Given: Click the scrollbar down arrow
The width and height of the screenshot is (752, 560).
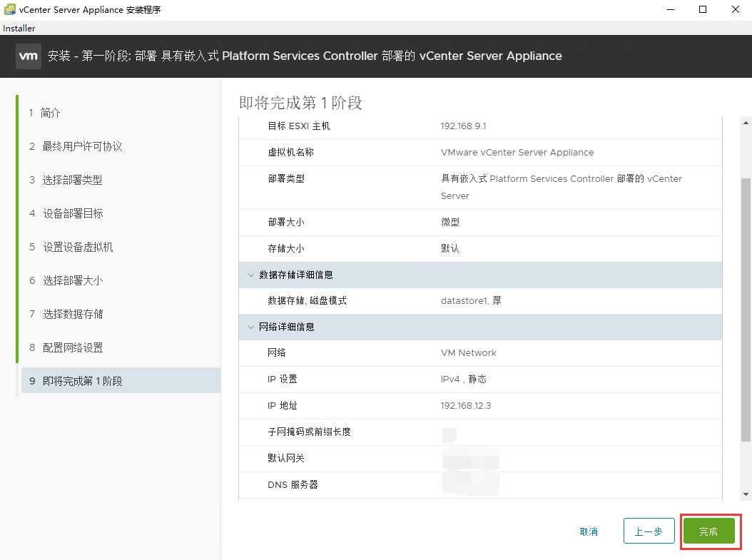Looking at the screenshot, I should [x=746, y=493].
